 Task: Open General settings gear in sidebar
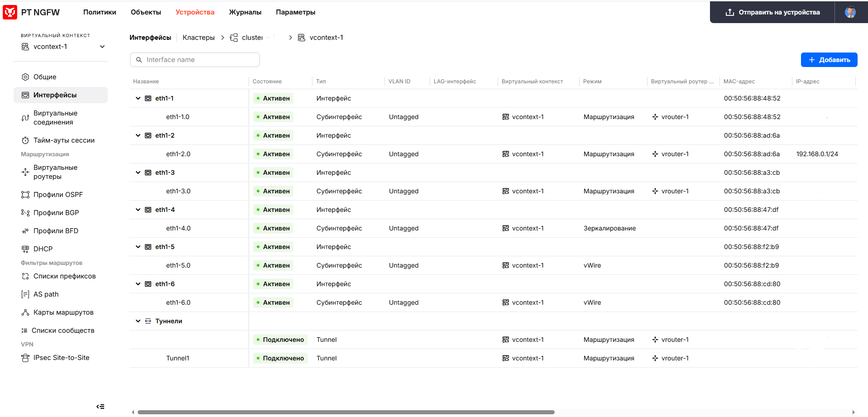pos(26,77)
